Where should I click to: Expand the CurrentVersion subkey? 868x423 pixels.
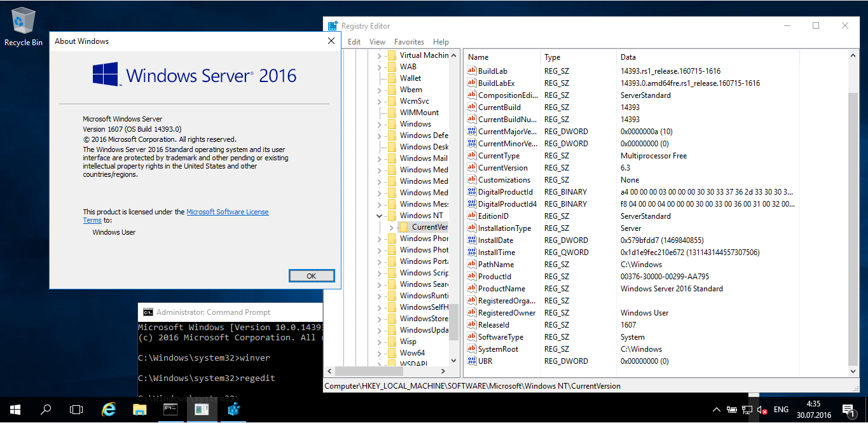[x=391, y=227]
